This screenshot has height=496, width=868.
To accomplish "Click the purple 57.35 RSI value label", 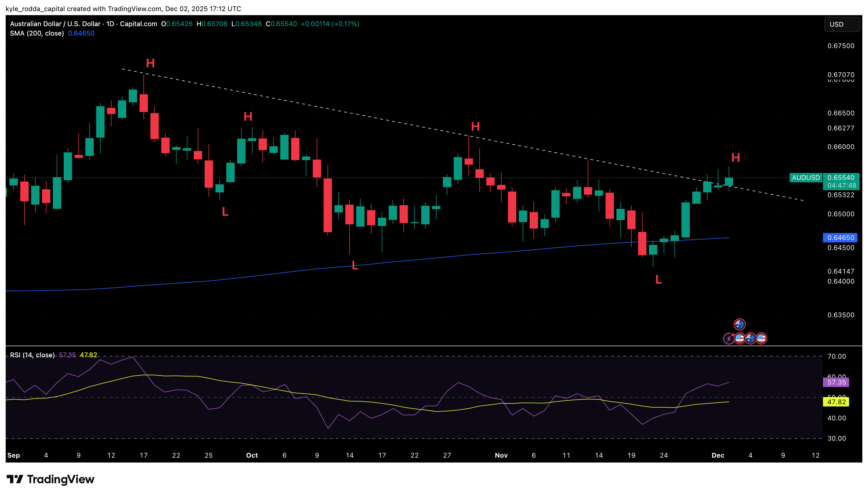I will click(x=836, y=382).
